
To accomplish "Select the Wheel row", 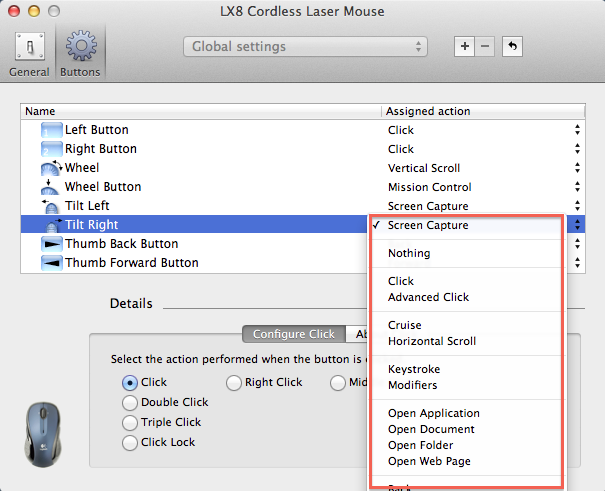I will coord(303,168).
